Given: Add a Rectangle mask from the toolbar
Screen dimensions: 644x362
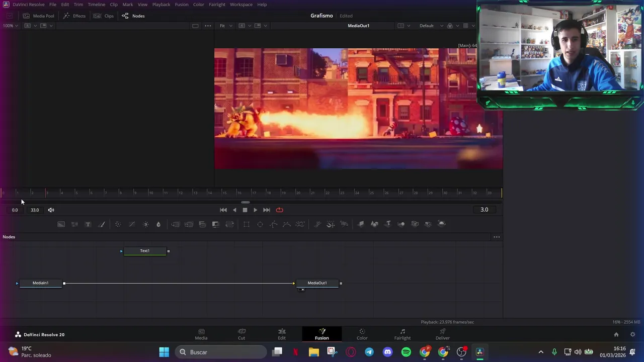Looking at the screenshot, I should click(x=247, y=224).
